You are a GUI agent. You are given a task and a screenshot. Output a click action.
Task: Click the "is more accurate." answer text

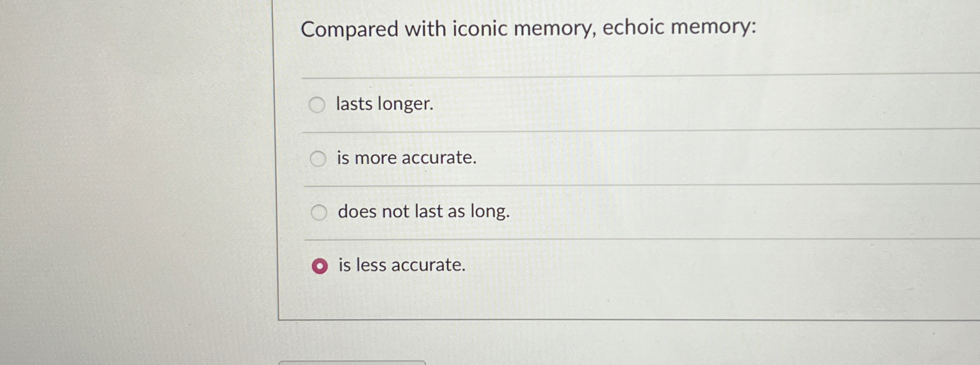(x=406, y=158)
